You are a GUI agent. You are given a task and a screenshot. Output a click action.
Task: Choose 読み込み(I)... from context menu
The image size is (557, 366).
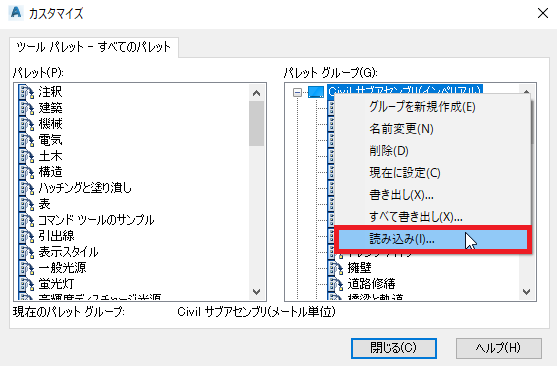click(433, 239)
